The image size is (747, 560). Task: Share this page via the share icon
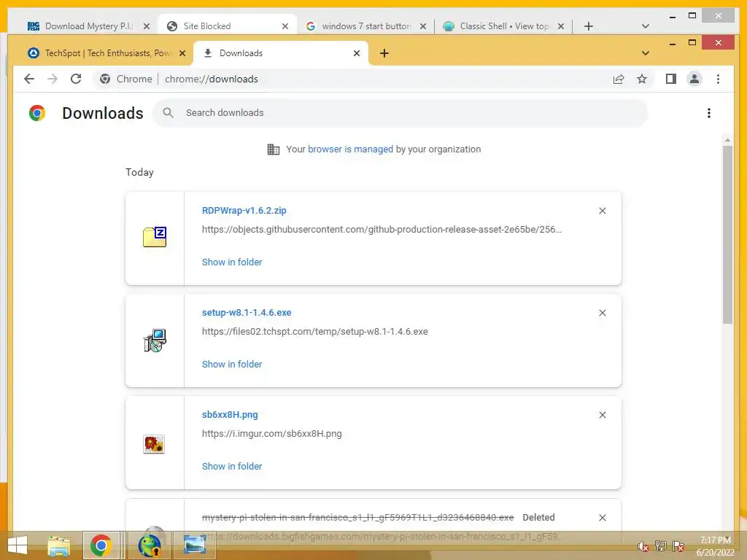[619, 79]
